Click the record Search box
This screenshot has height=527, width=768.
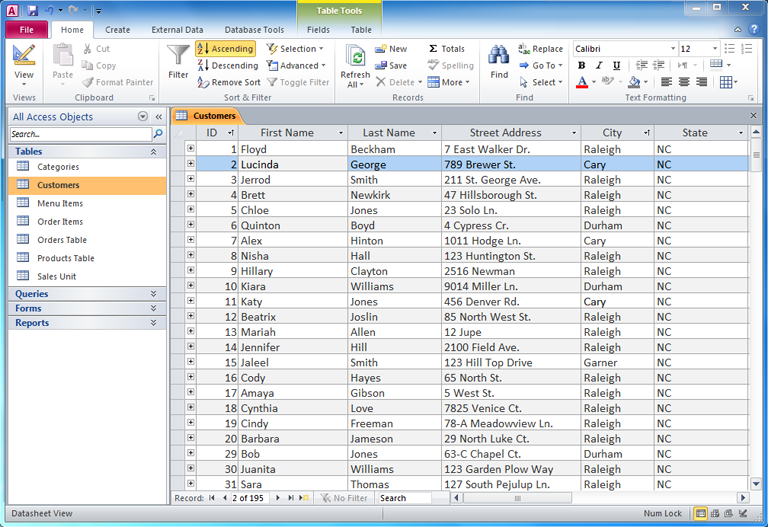click(404, 498)
